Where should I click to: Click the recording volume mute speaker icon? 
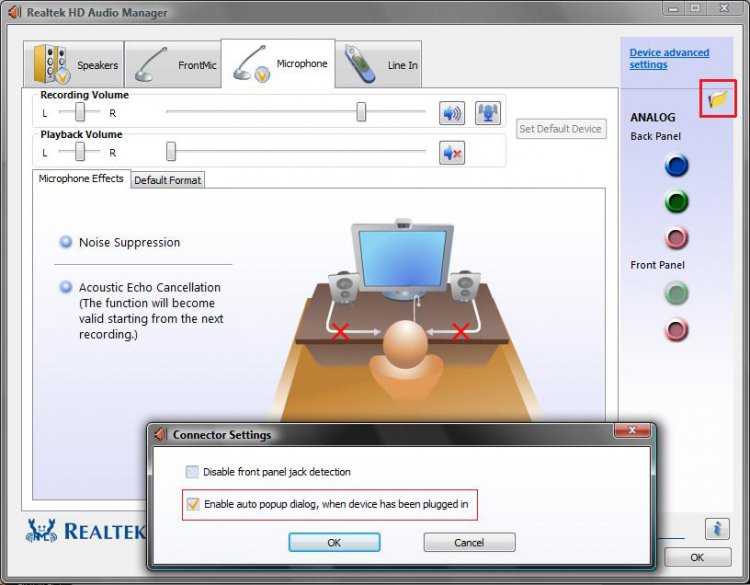pyautogui.click(x=452, y=113)
